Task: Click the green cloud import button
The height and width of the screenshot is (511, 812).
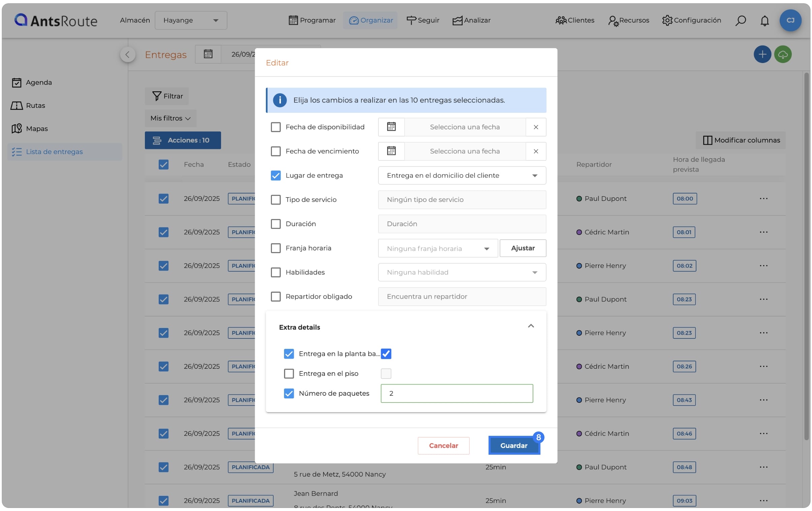Action: tap(783, 54)
